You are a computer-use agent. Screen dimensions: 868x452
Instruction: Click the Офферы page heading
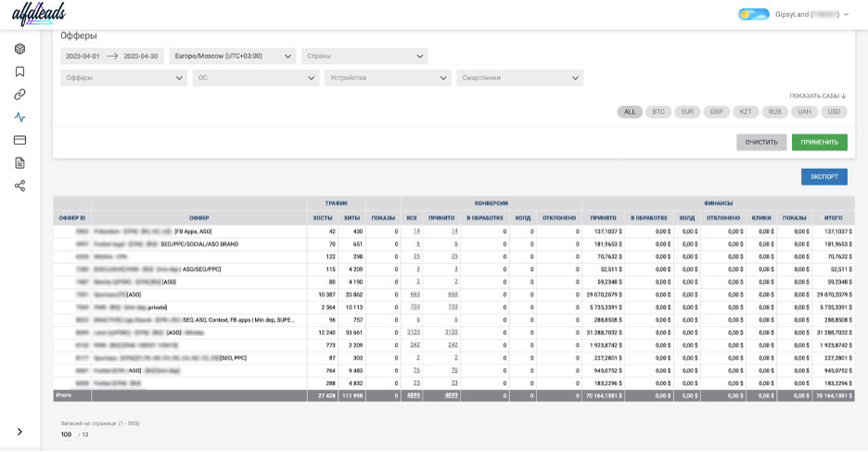79,36
